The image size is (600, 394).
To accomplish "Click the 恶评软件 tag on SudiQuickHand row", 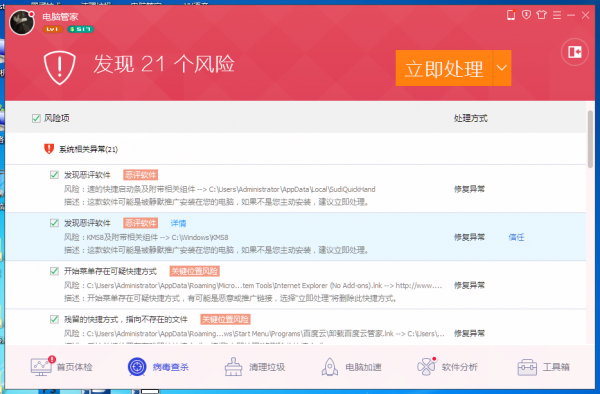I will pyautogui.click(x=140, y=175).
